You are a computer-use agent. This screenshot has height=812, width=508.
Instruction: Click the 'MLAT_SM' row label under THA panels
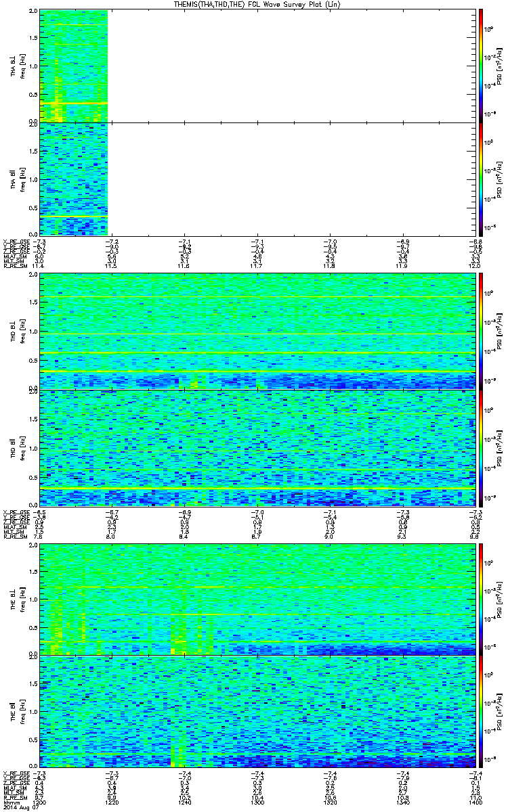[14, 256]
